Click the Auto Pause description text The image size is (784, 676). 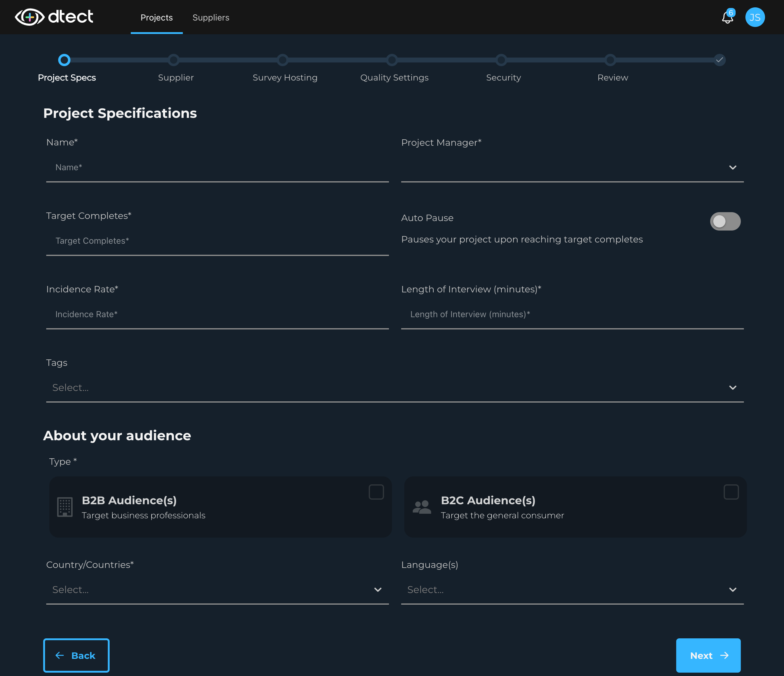522,239
